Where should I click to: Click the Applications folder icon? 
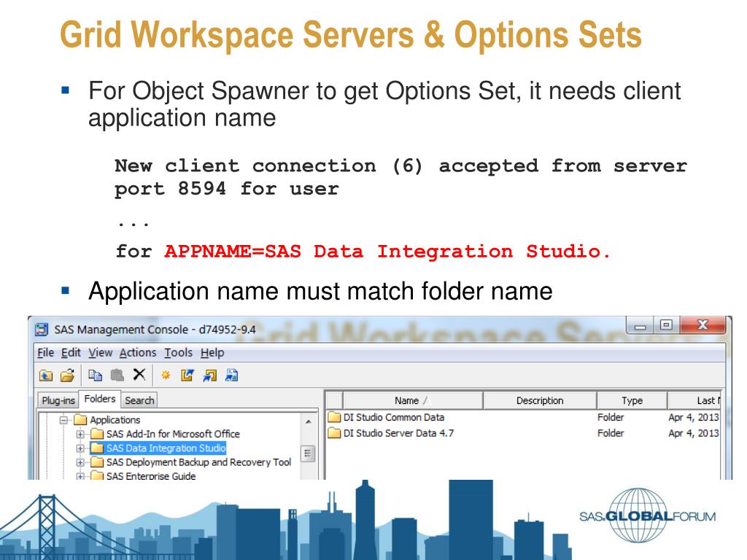80,419
